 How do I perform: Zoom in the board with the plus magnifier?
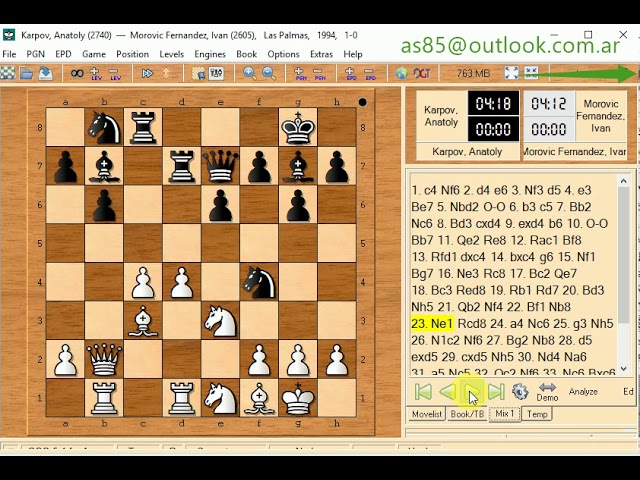tap(249, 73)
